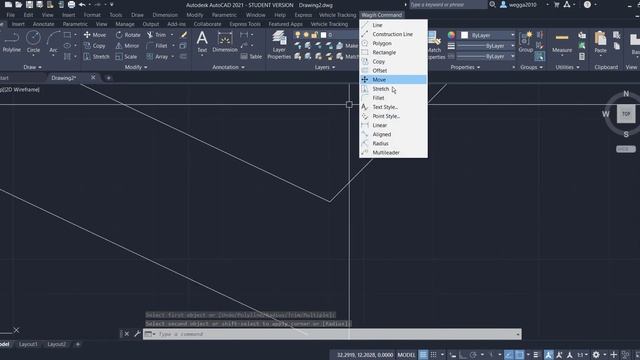Toggle snap mode in status bar

point(434,355)
